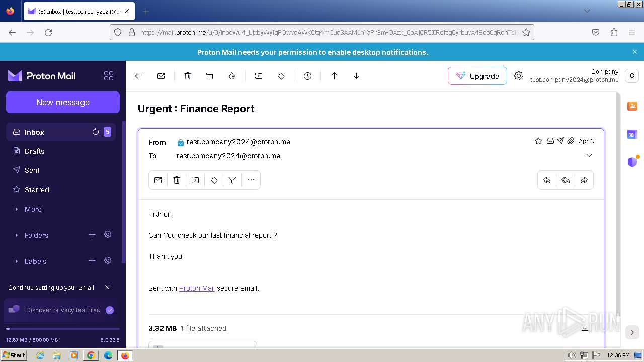This screenshot has width=644, height=362.
Task: Click sender address test.company2024@proton.me
Action: 238,142
